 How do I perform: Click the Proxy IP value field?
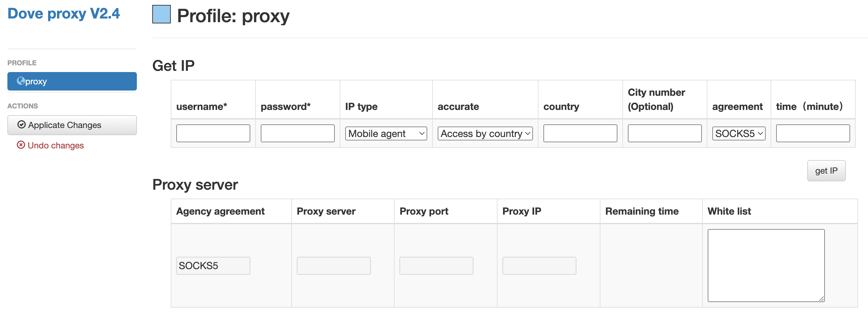(539, 266)
